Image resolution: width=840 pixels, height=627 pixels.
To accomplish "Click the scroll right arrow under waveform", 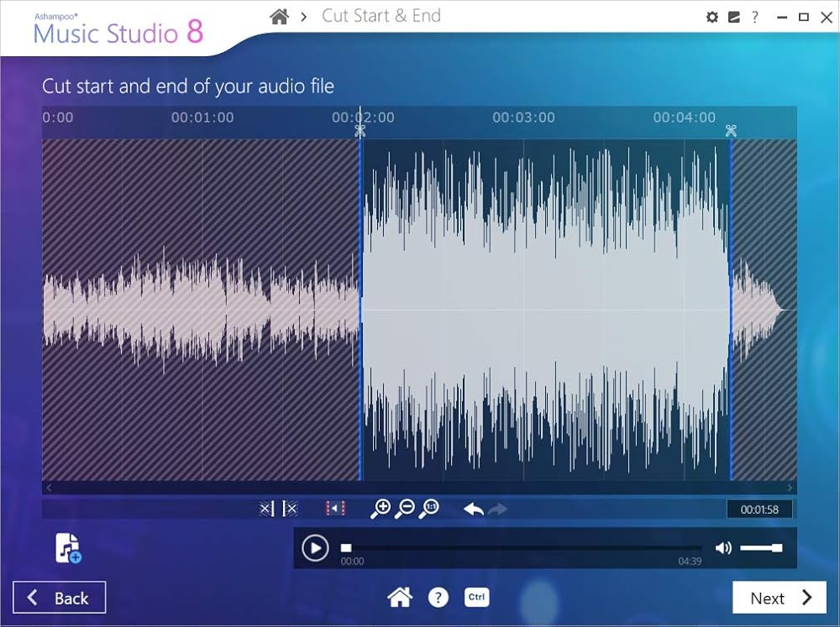I will click(790, 488).
